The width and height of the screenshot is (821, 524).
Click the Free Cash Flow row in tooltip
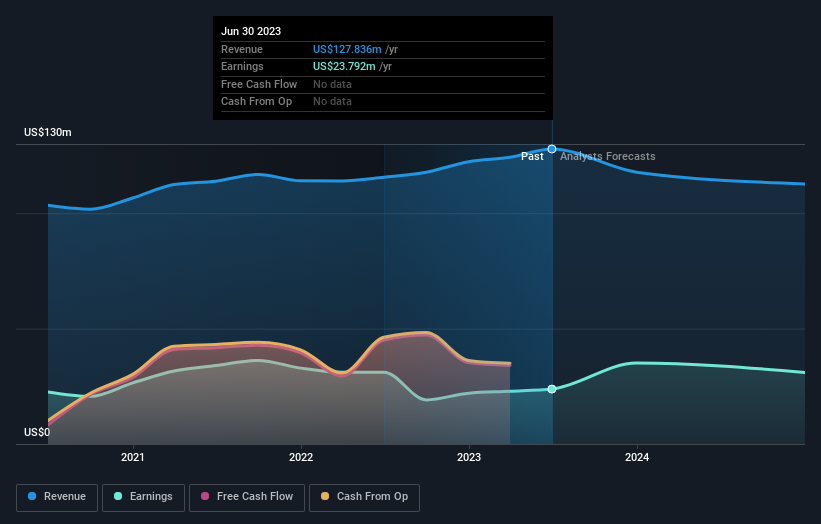(x=383, y=84)
